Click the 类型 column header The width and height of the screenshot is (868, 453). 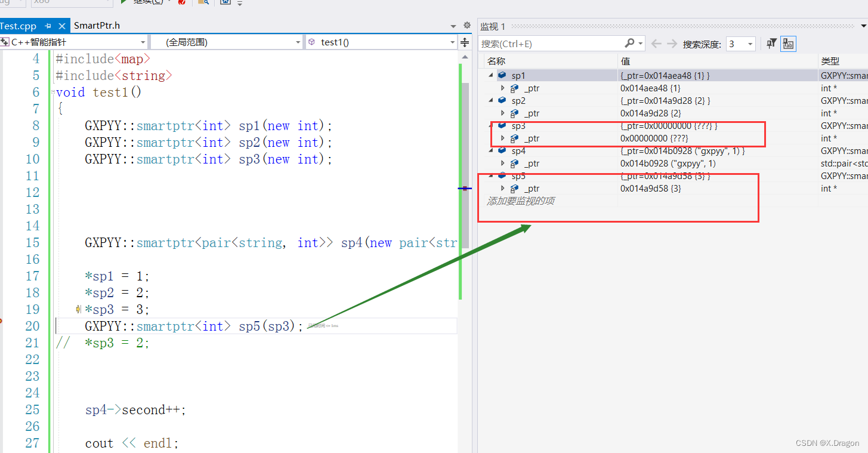pyautogui.click(x=830, y=61)
